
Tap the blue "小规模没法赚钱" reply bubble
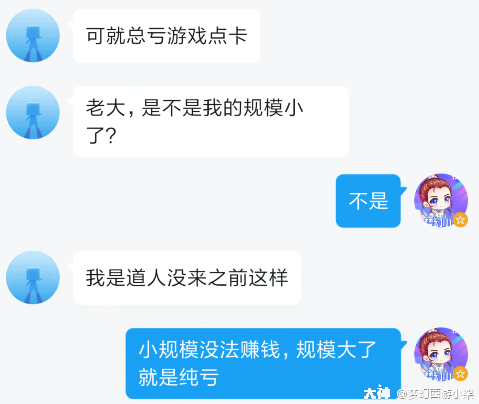263,363
